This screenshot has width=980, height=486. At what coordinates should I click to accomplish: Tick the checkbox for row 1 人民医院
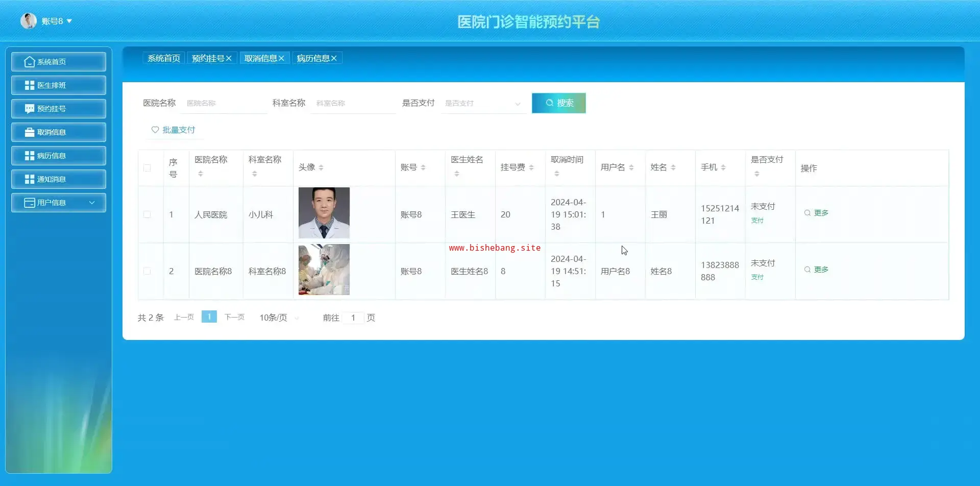(x=147, y=214)
